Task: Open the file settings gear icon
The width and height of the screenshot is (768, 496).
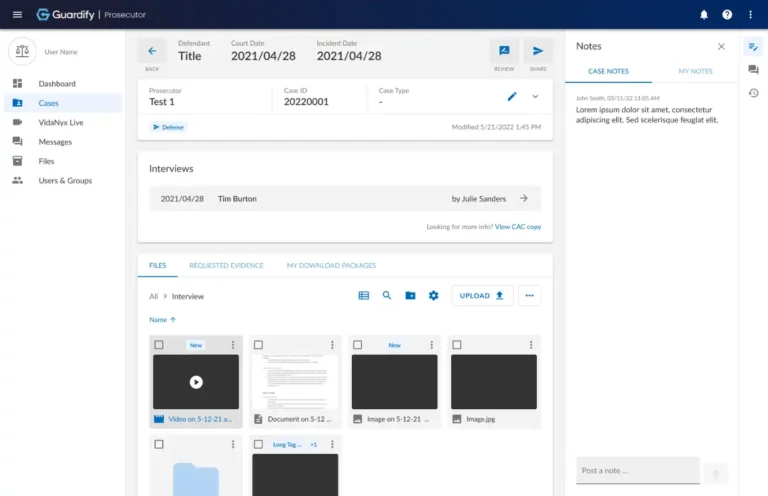Action: (x=434, y=295)
